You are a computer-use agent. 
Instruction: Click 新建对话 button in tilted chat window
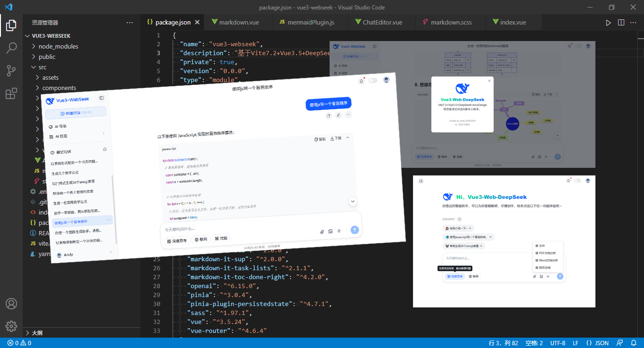click(x=76, y=113)
